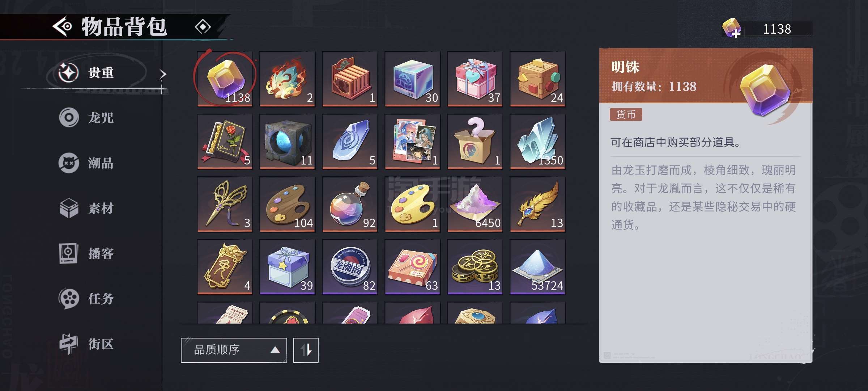This screenshot has width=868, height=391.
Task: Select the mystery question-mark box item
Action: [x=475, y=142]
